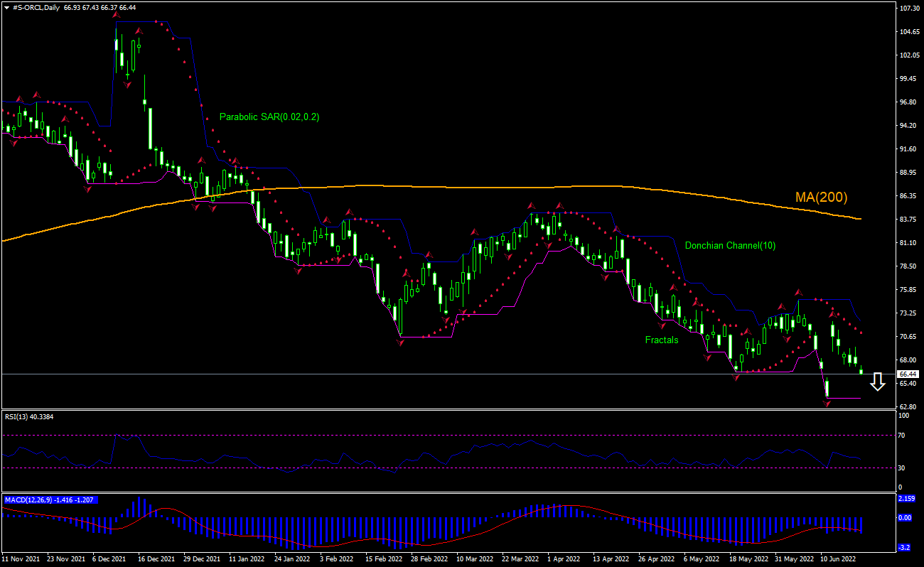Click the RSI(13) 40.3384 label
924x567 pixels.
point(28,417)
